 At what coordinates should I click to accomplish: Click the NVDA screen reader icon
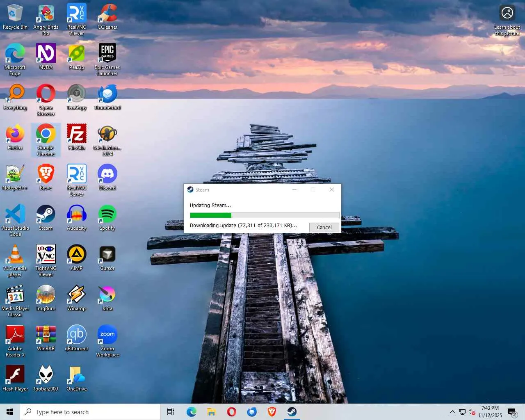pyautogui.click(x=46, y=57)
